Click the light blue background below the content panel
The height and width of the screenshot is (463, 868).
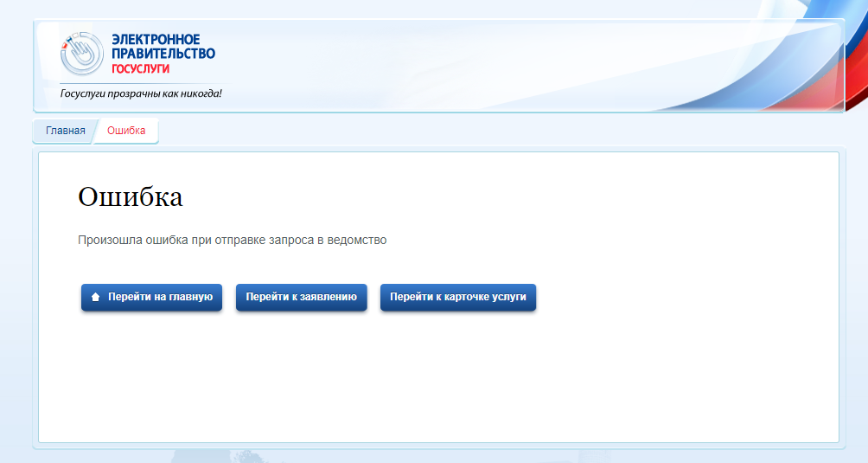[432, 456]
